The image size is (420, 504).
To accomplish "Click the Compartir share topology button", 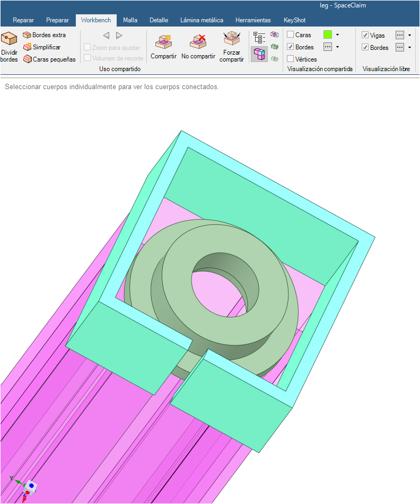I will coord(163,47).
